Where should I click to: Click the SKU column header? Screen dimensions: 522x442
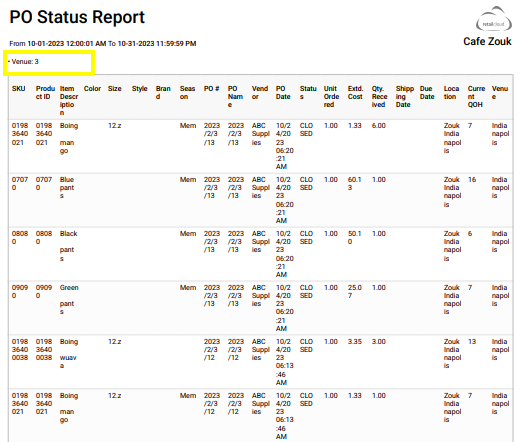point(19,89)
